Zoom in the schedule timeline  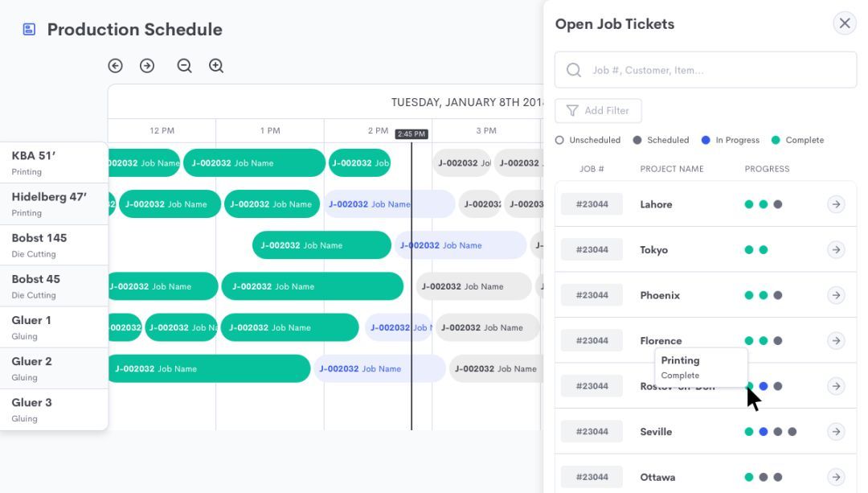pos(216,66)
